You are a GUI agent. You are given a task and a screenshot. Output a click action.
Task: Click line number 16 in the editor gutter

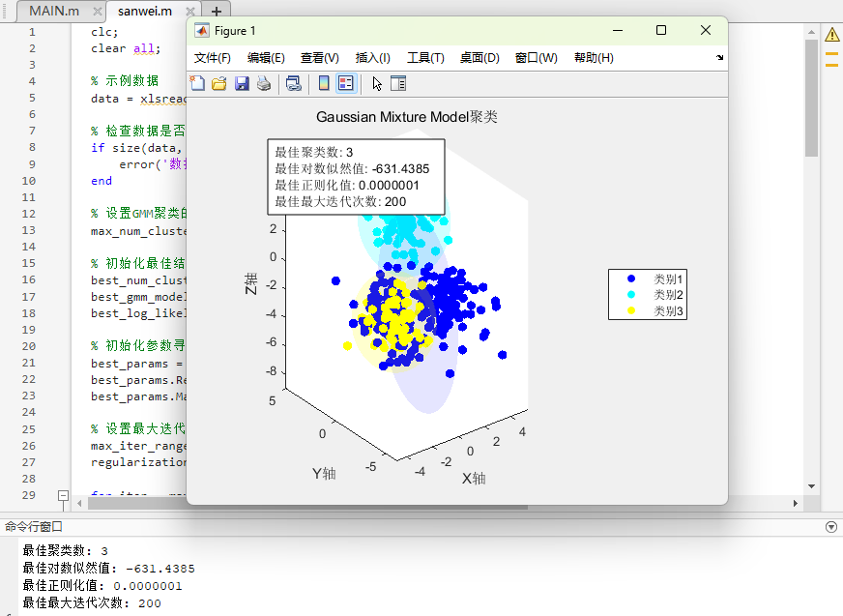click(x=28, y=279)
